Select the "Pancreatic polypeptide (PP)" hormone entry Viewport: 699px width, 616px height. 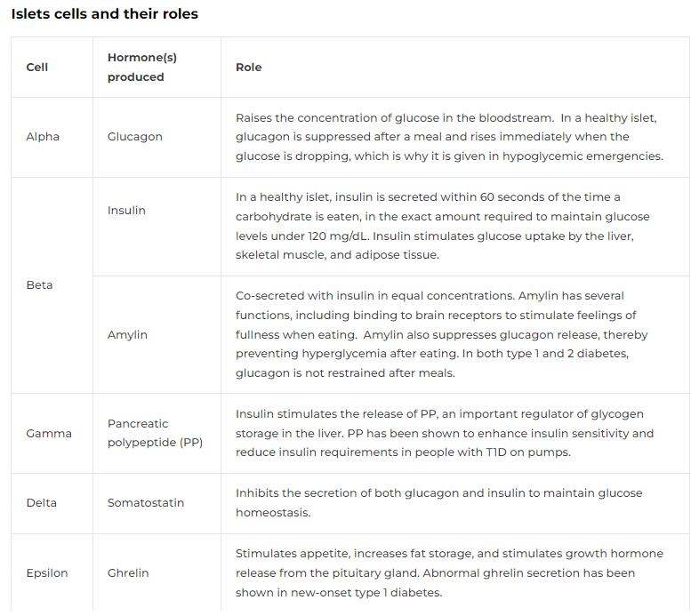tap(156, 433)
